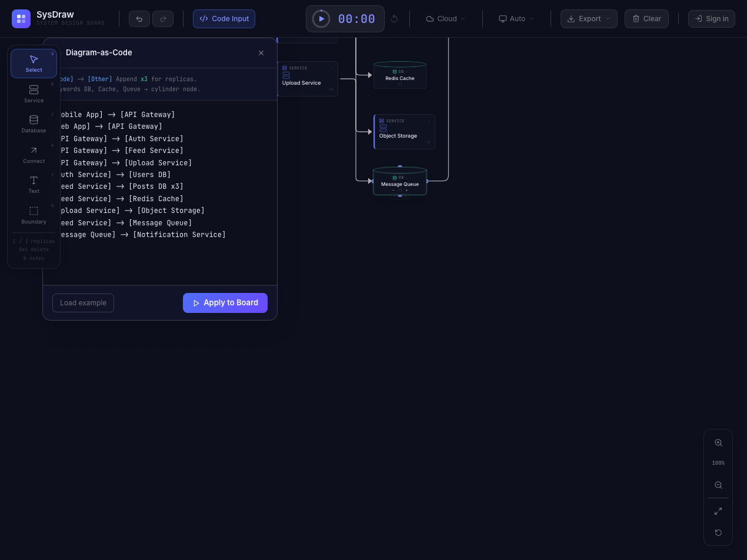Click the Load example button
The width and height of the screenshot is (747, 560).
[83, 303]
